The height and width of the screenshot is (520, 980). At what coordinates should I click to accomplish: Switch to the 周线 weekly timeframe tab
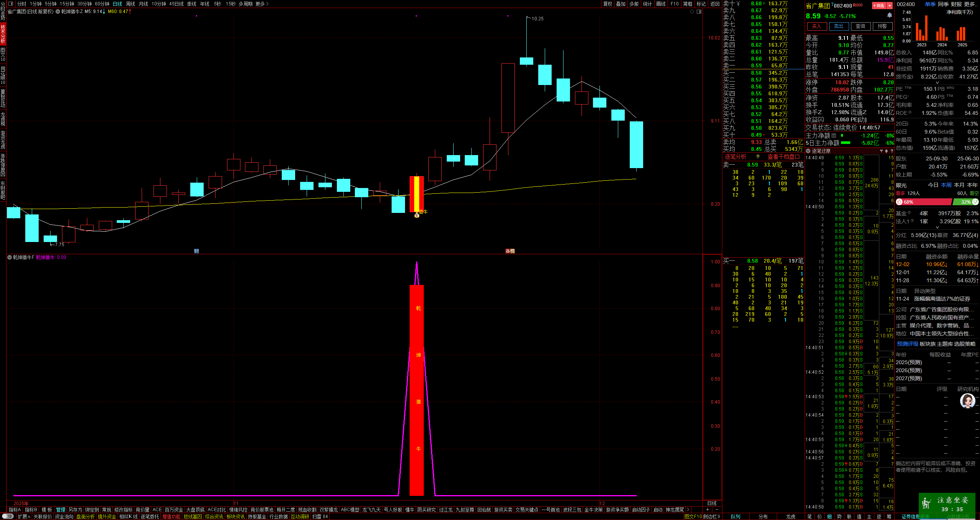pyautogui.click(x=131, y=4)
